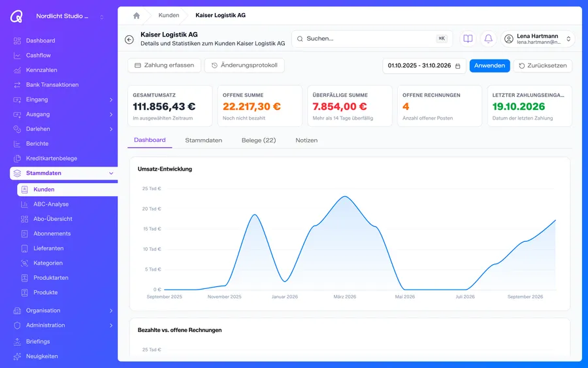Viewport: 588px width, 368px height.
Task: Click the user avatar icon of Lena Hartmann
Action: coord(509,39)
